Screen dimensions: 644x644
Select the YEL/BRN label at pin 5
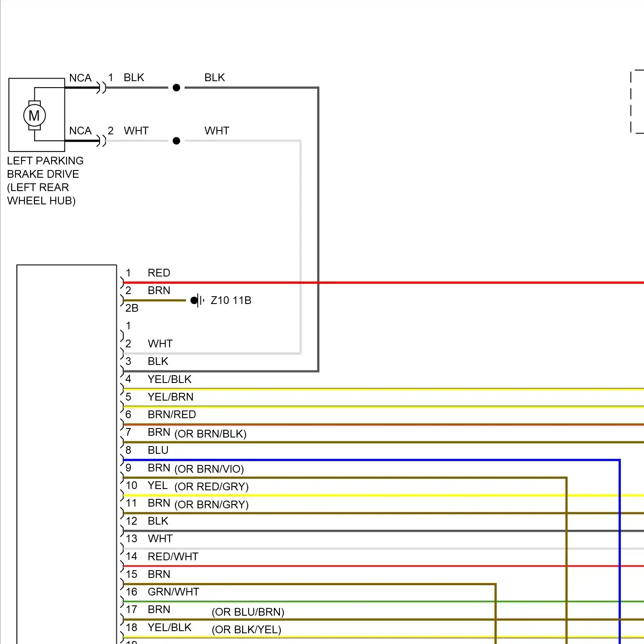170,397
